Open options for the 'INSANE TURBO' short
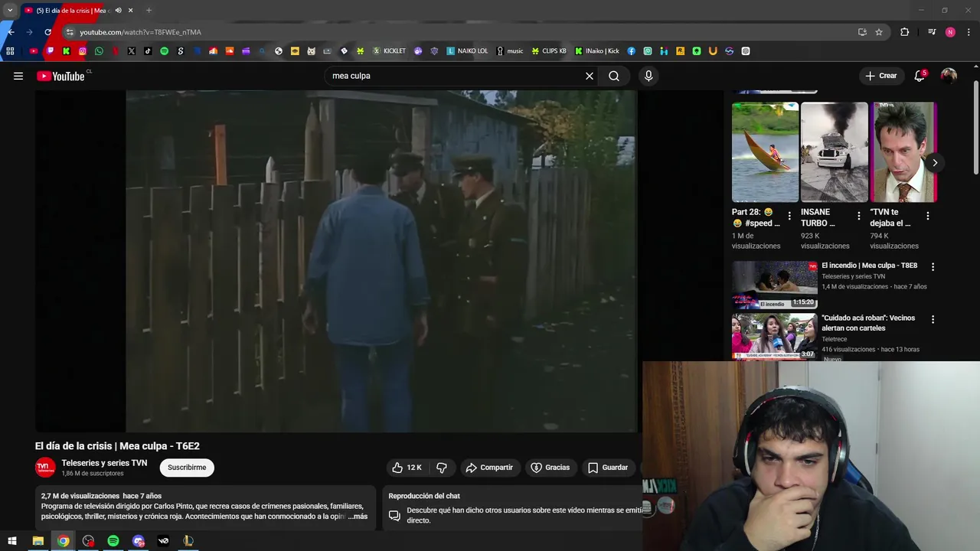Image resolution: width=980 pixels, height=551 pixels. pyautogui.click(x=858, y=217)
